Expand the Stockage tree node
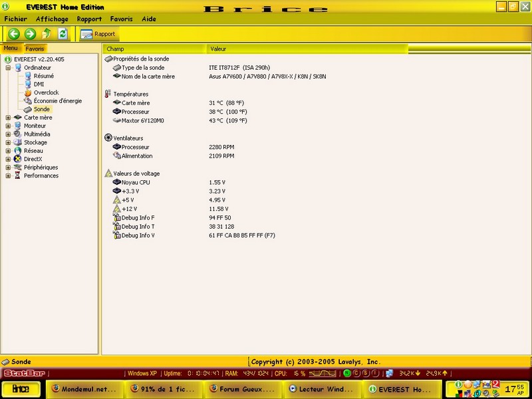 [x=8, y=142]
